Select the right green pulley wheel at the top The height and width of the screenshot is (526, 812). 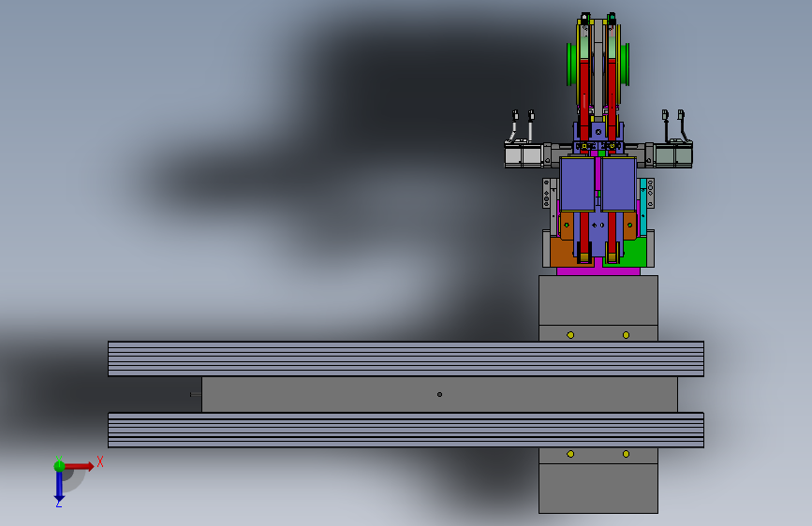(625, 65)
